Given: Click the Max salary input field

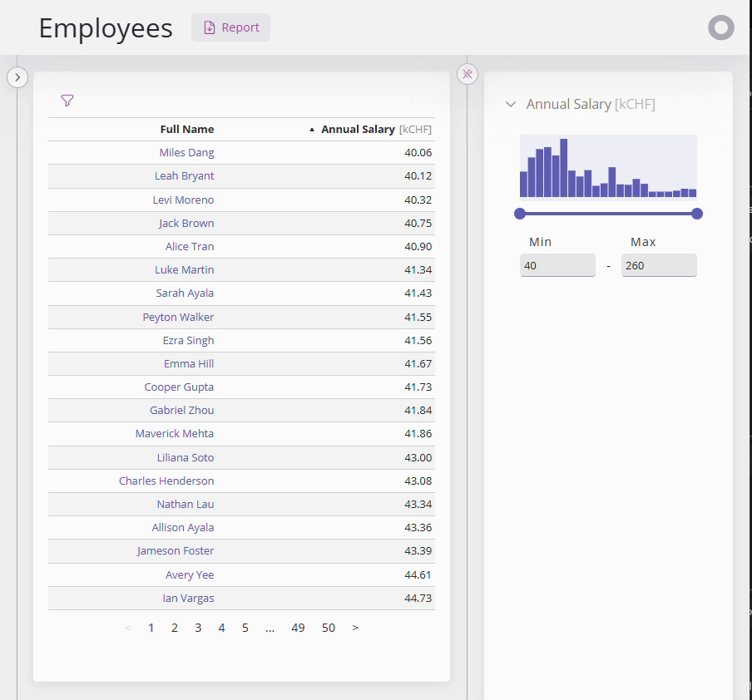Looking at the screenshot, I should coord(659,265).
